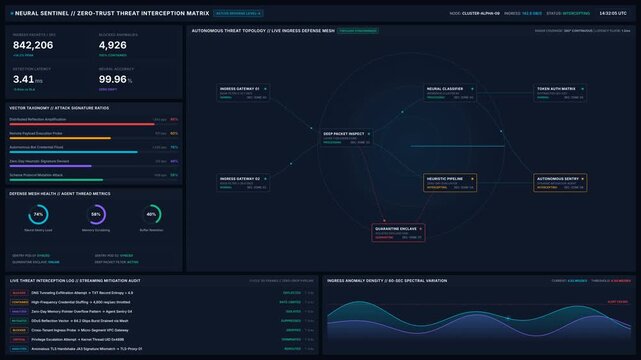Click the red Distributed Reflection Amplification bar
This screenshot has height=360, width=641.
[82, 124]
